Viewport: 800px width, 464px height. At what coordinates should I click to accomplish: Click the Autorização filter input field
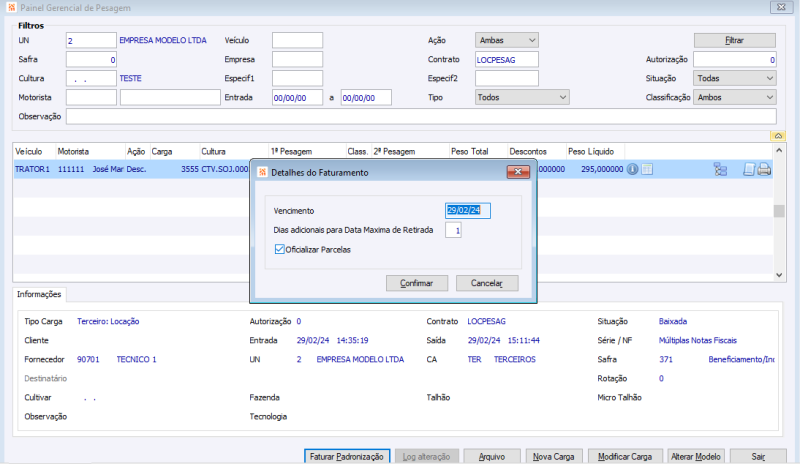pos(735,59)
